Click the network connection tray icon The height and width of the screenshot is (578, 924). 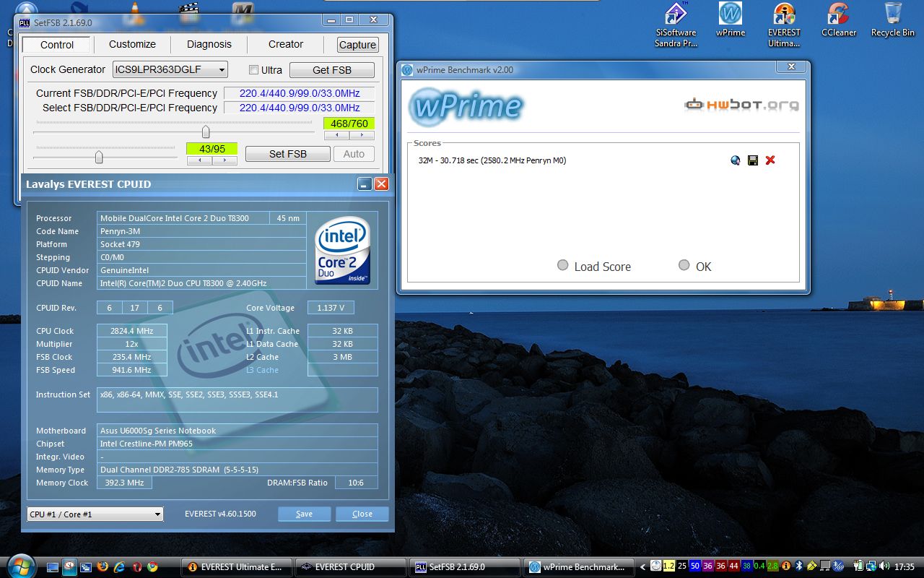[x=871, y=566]
